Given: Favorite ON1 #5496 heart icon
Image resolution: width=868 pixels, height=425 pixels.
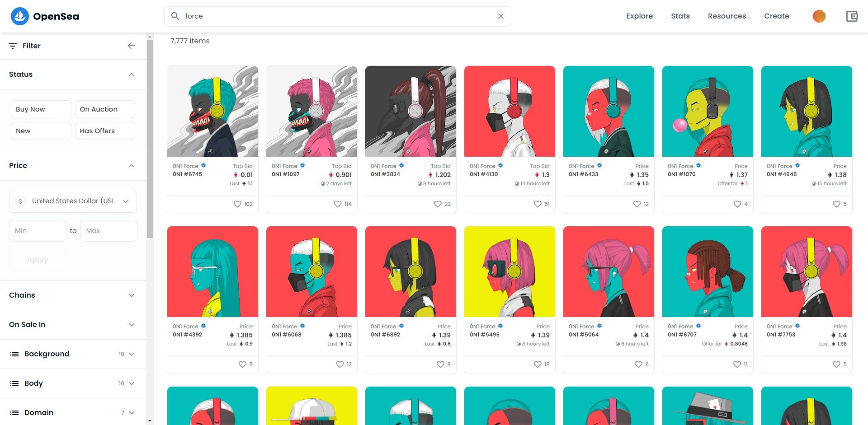Looking at the screenshot, I should 538,364.
